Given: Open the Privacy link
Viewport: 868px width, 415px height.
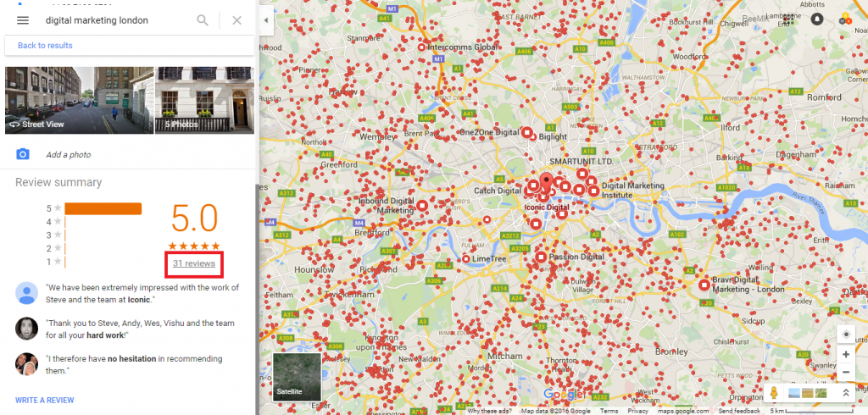Looking at the screenshot, I should click(637, 411).
